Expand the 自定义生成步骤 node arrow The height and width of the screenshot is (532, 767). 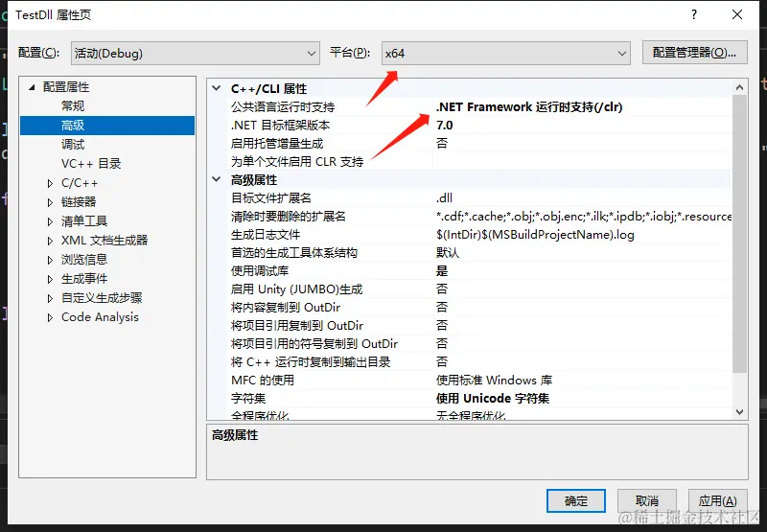click(x=50, y=298)
